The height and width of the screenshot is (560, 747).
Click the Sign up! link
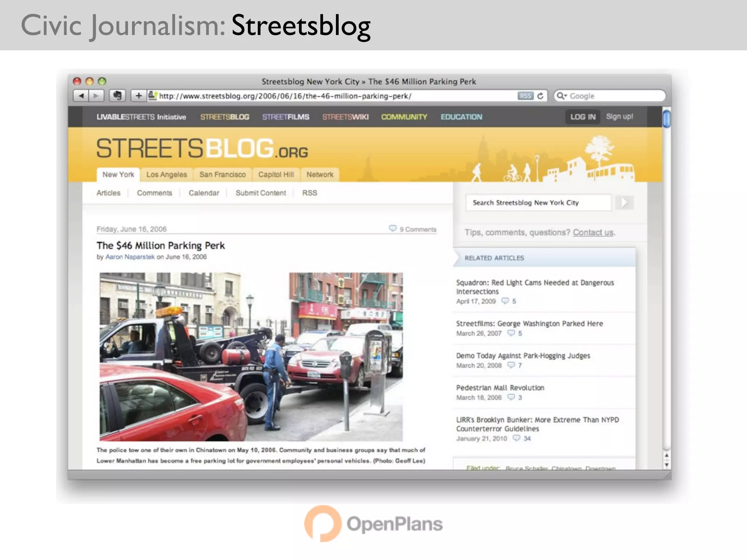click(619, 117)
